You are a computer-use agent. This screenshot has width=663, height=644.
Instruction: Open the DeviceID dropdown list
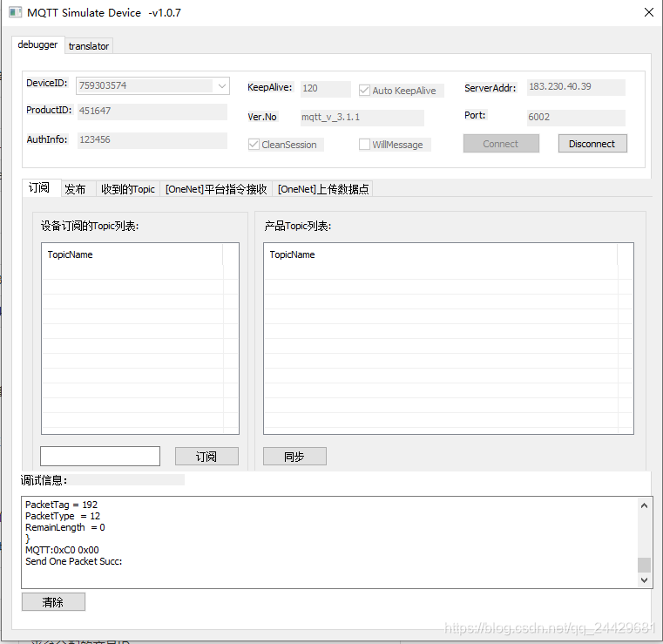222,86
